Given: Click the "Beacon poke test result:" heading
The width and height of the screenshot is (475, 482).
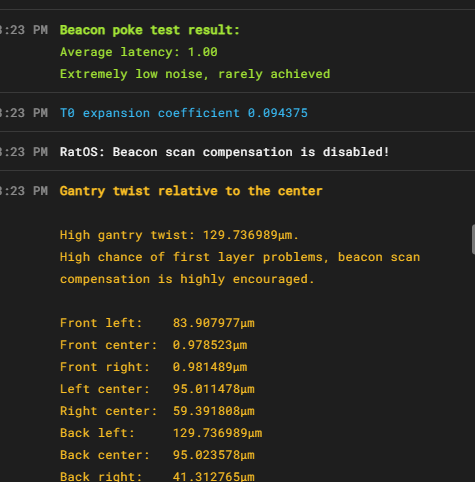Looking at the screenshot, I should click(150, 30).
